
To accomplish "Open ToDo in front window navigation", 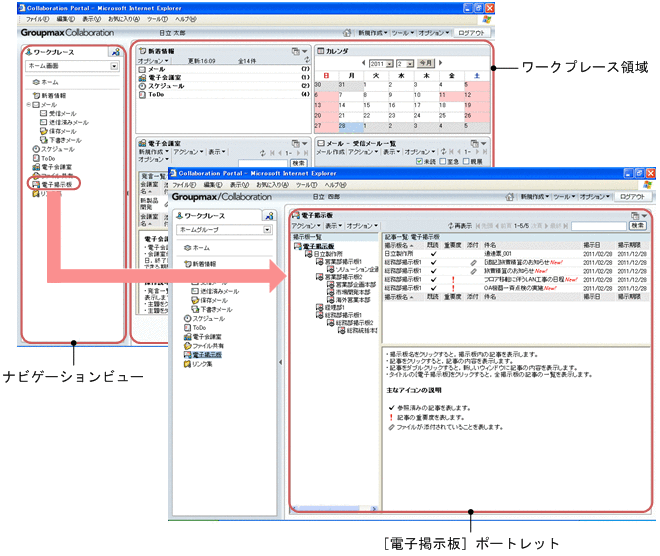I will tap(195, 327).
